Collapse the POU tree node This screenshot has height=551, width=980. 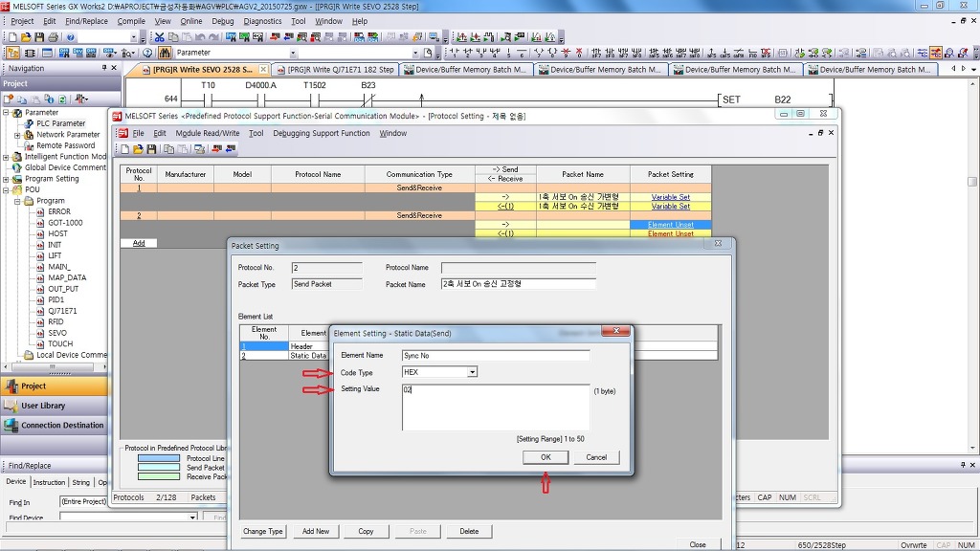click(6, 189)
